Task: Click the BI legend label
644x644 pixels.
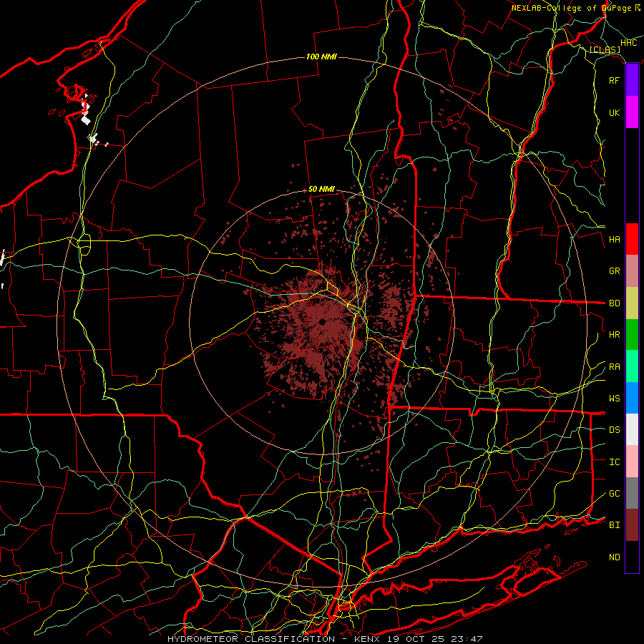Action: tap(614, 525)
